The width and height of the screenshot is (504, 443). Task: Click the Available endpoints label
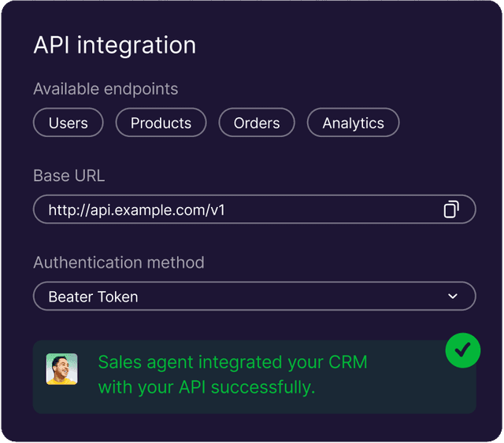tap(106, 89)
